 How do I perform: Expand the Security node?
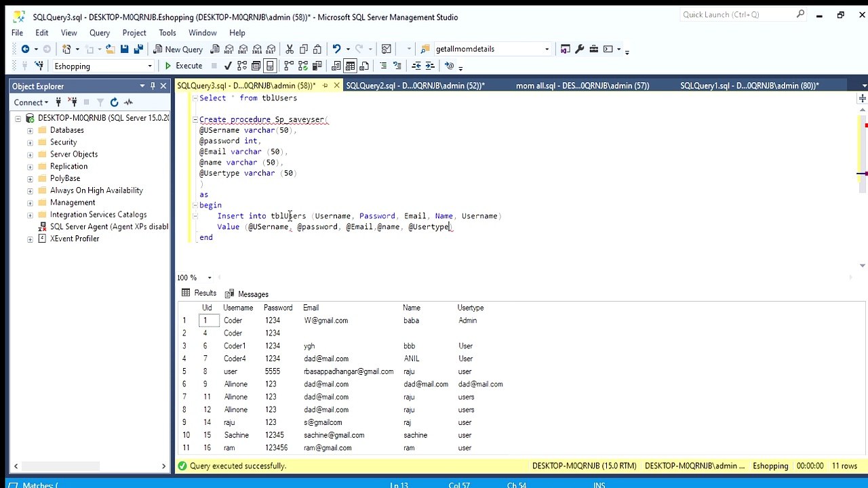[30, 142]
